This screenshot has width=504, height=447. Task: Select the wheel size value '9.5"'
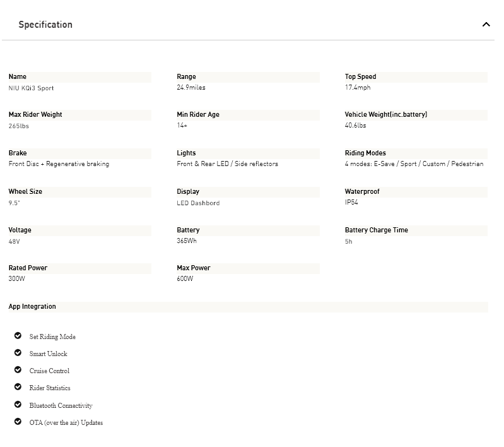coord(14,203)
